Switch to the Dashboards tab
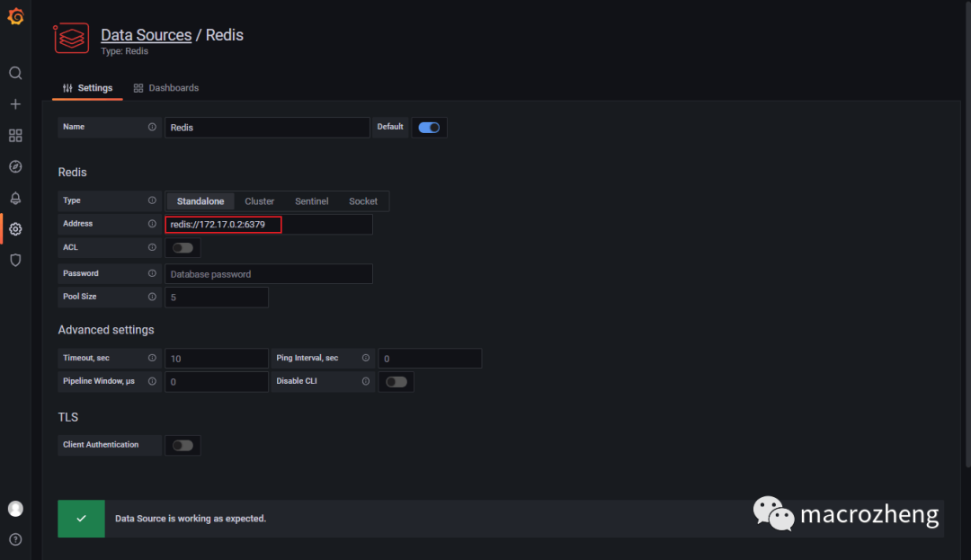Image resolution: width=971 pixels, height=560 pixels. 166,88
